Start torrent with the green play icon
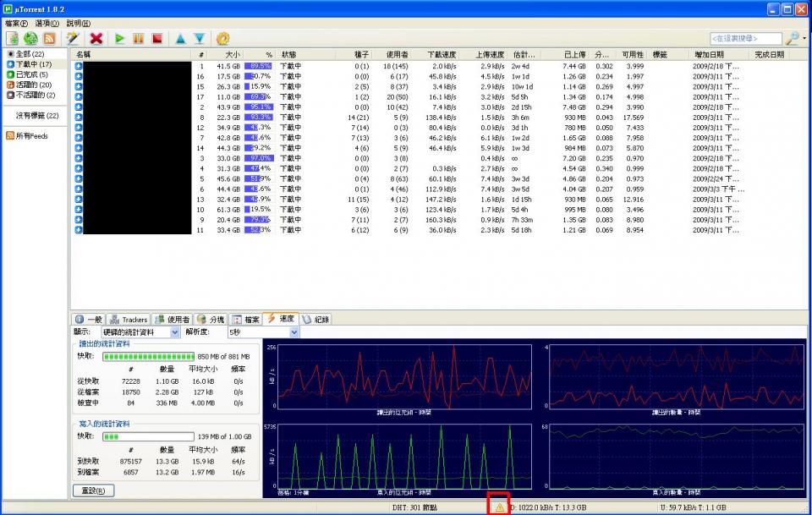This screenshot has width=812, height=515. [120, 38]
